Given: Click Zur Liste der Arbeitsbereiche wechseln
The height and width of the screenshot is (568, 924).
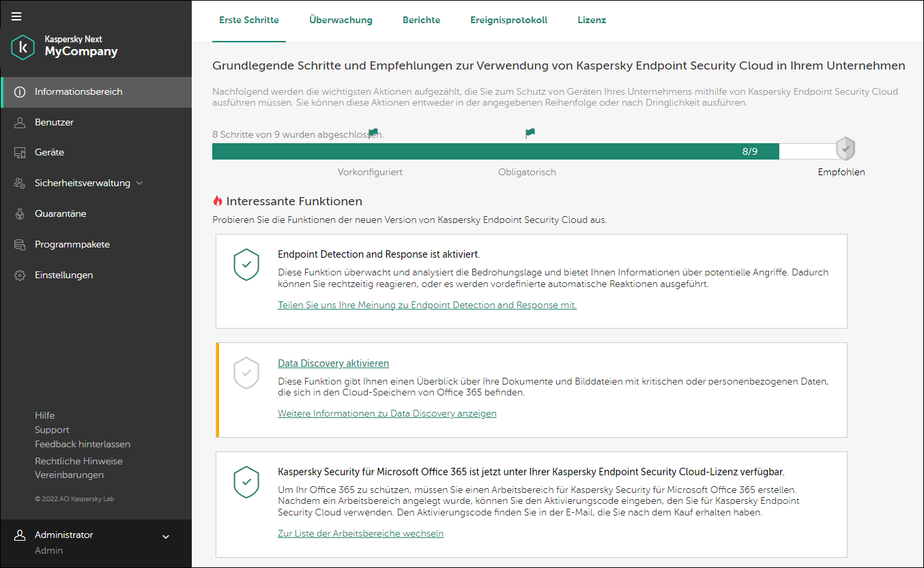Looking at the screenshot, I should tap(360, 533).
